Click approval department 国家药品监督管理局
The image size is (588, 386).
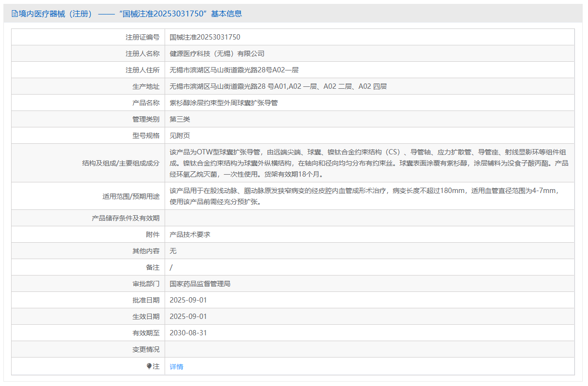200,284
